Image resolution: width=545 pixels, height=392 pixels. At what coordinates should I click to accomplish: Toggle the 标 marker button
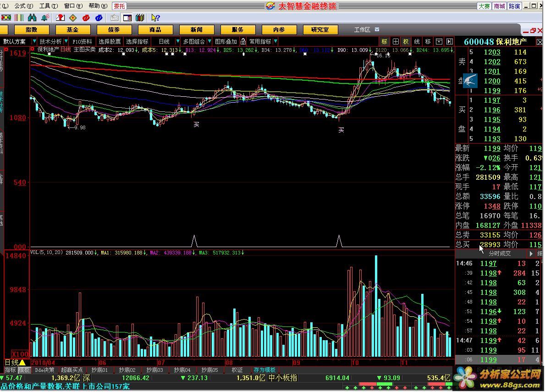385,42
